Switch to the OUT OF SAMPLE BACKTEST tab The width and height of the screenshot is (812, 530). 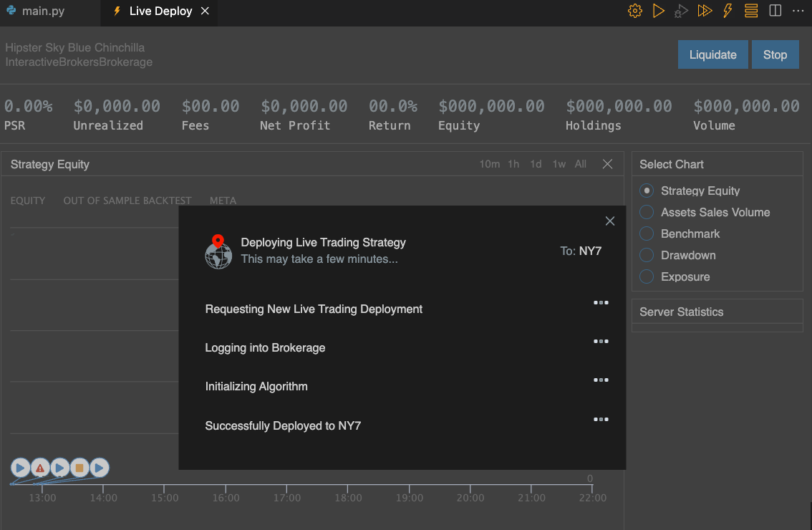(127, 201)
